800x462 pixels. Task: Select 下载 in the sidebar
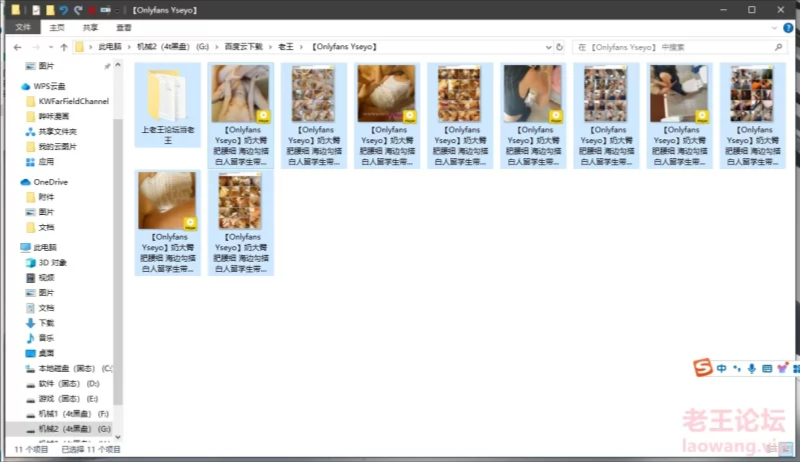coord(46,323)
